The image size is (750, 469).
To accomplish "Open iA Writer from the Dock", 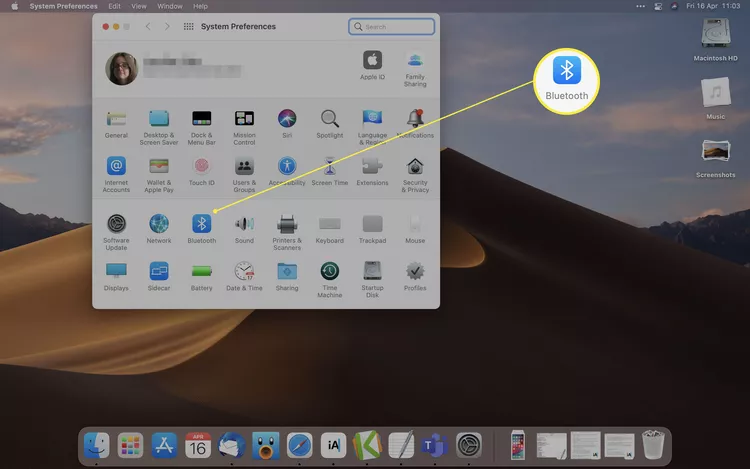I will tap(333, 446).
